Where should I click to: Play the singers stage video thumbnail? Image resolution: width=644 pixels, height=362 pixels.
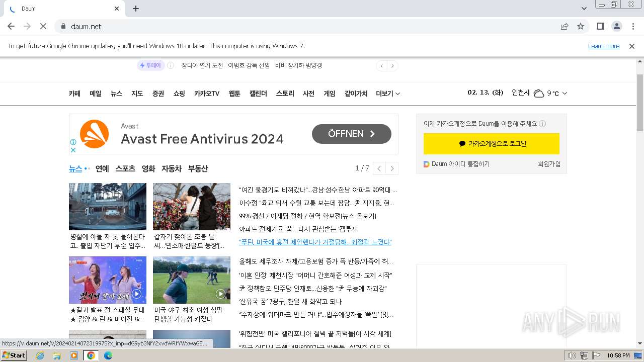108,280
